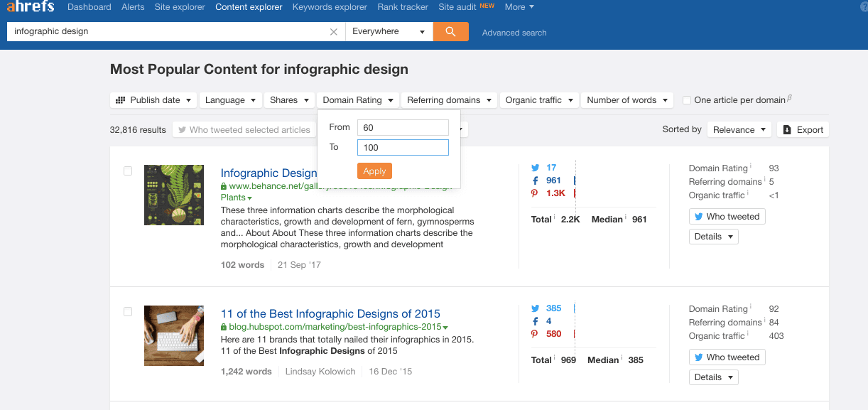The width and height of the screenshot is (868, 410).
Task: Select the HubSpot result checkbox
Action: (x=128, y=311)
